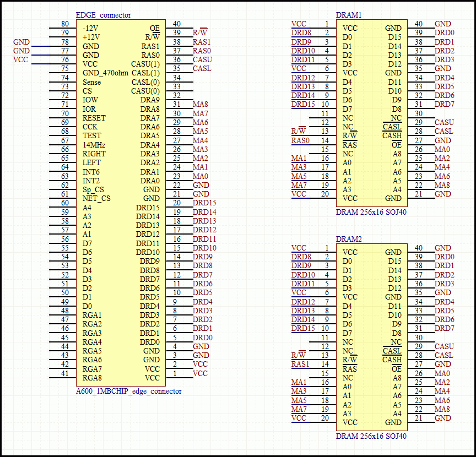The height and width of the screenshot is (457, 476).
Task: Click the DRAM1 designator label
Action: pyautogui.click(x=349, y=15)
